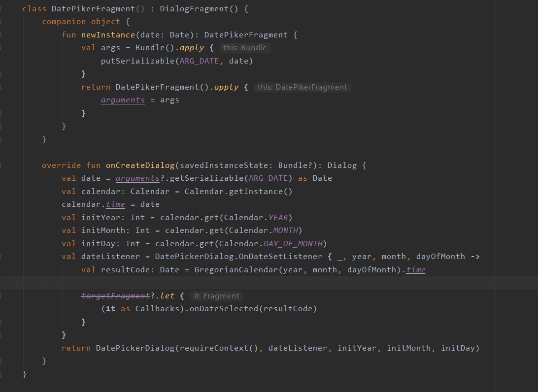Click the initYear variable declaration
The width and height of the screenshot is (538, 392).
click(101, 218)
